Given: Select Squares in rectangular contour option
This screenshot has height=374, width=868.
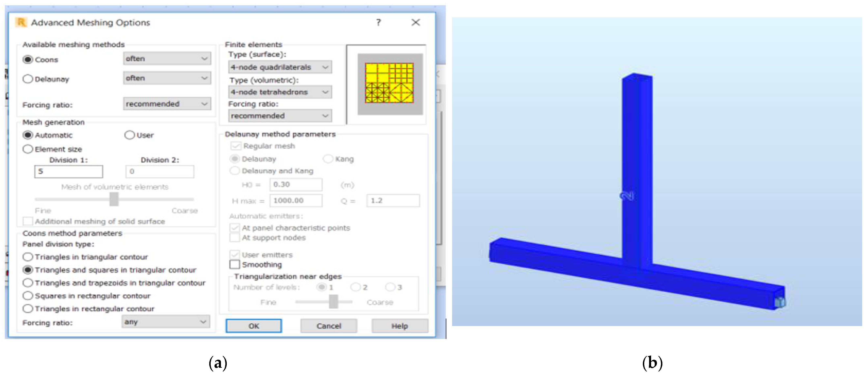Looking at the screenshot, I should click(x=28, y=296).
